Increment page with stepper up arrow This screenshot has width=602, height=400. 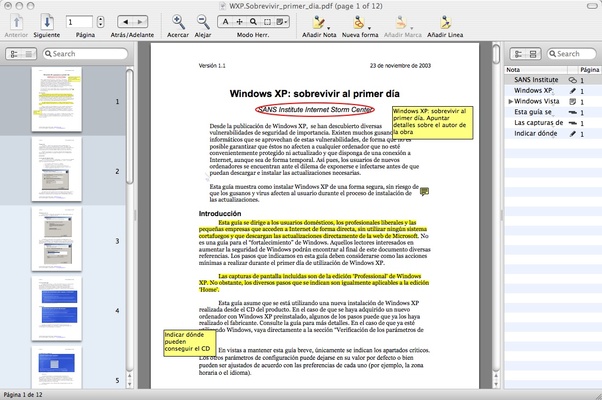(100, 19)
